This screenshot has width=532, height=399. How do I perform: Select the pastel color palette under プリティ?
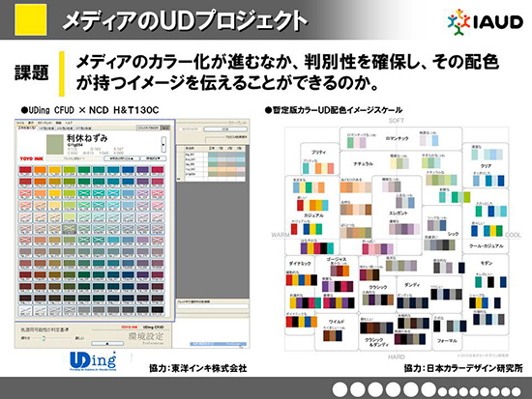[318, 168]
